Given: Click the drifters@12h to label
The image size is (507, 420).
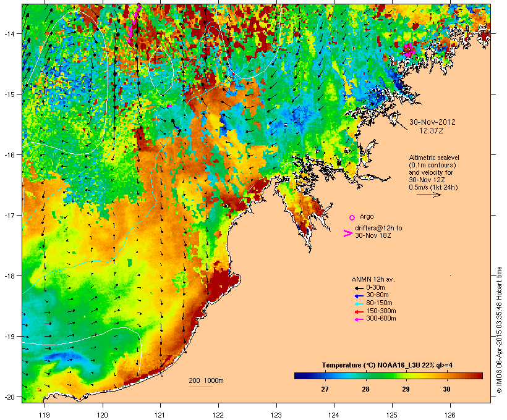Looking at the screenshot, I should tap(378, 228).
